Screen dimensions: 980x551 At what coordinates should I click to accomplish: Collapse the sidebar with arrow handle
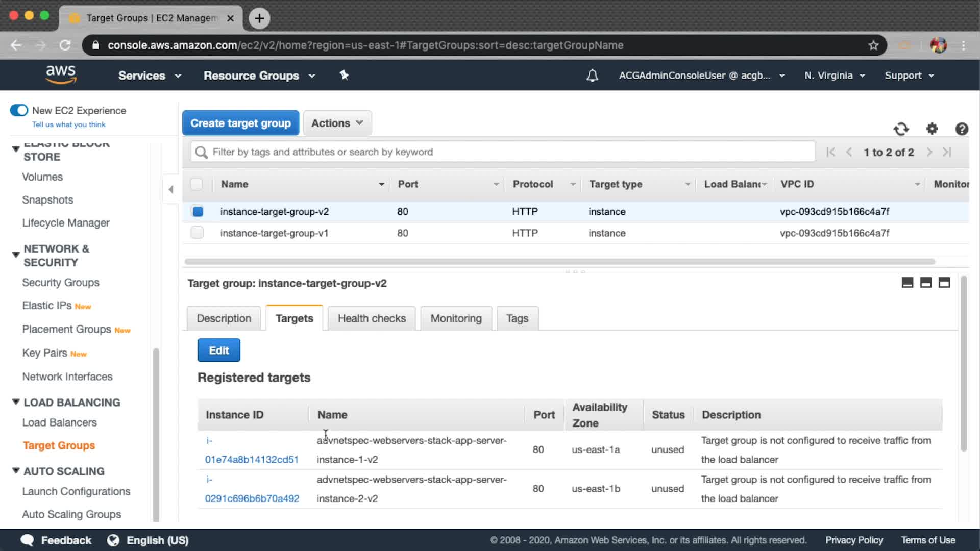tap(171, 189)
